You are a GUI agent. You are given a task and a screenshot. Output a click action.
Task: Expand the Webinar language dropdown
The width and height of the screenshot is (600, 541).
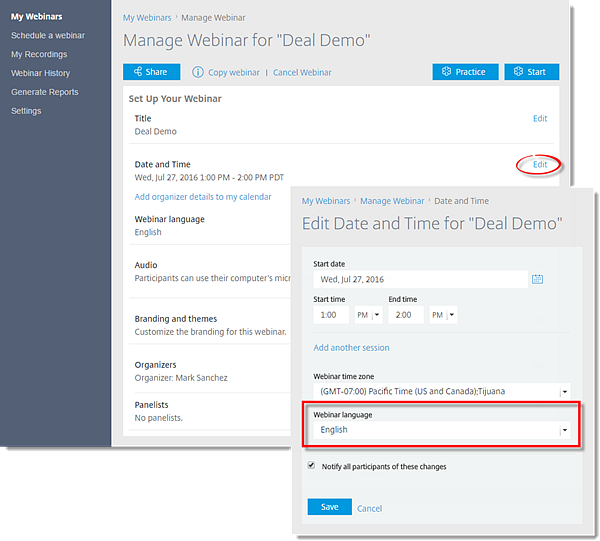564,430
